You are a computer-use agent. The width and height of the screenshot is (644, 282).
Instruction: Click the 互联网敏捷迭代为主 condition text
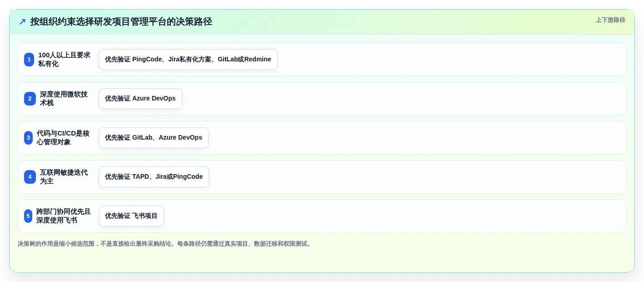[x=64, y=177]
